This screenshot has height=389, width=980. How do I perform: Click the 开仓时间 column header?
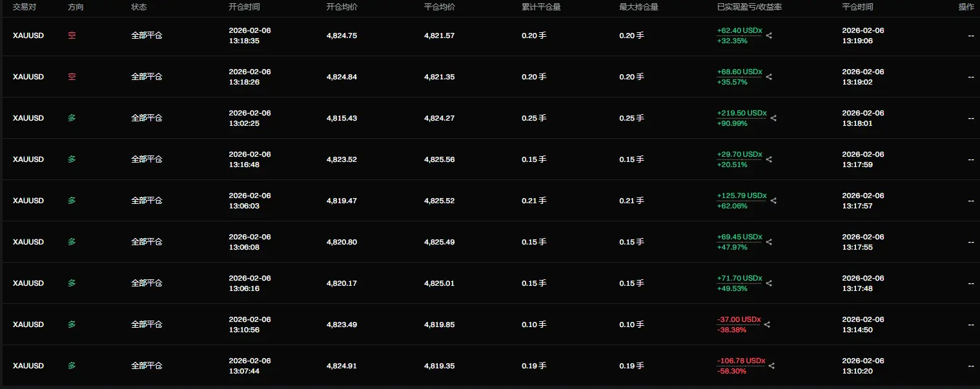pos(245,7)
